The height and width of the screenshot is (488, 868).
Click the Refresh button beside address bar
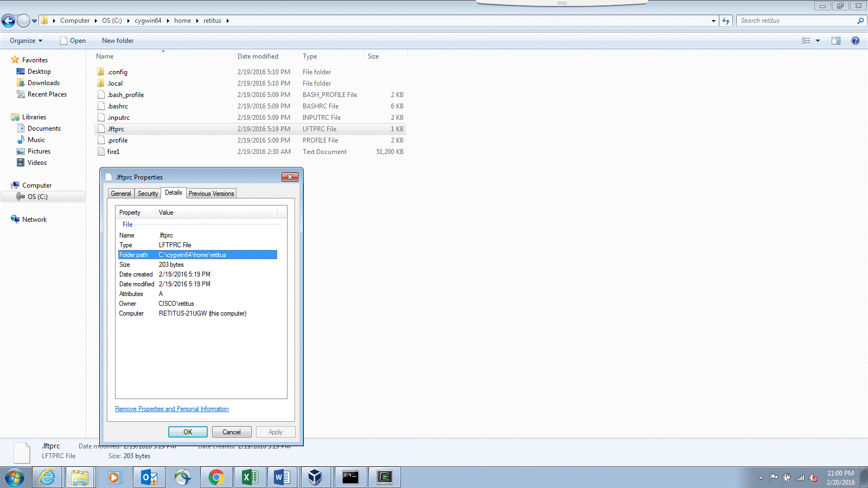pos(726,21)
